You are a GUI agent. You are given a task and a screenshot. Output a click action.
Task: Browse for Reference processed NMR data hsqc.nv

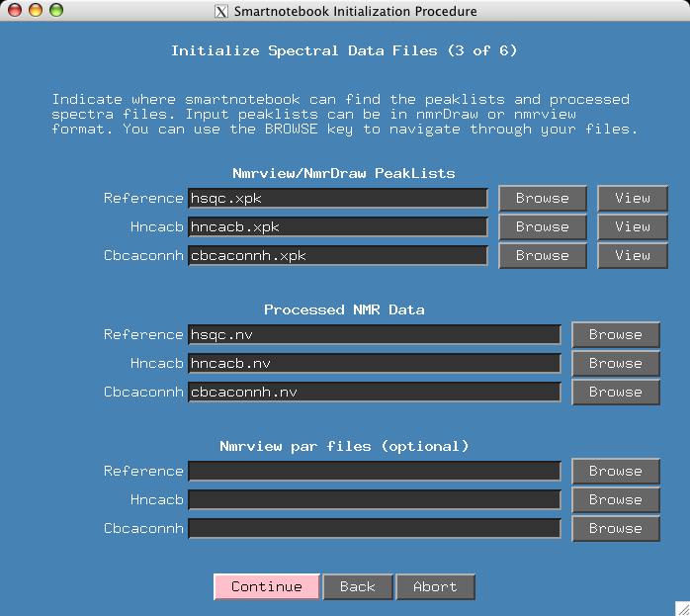tap(615, 334)
